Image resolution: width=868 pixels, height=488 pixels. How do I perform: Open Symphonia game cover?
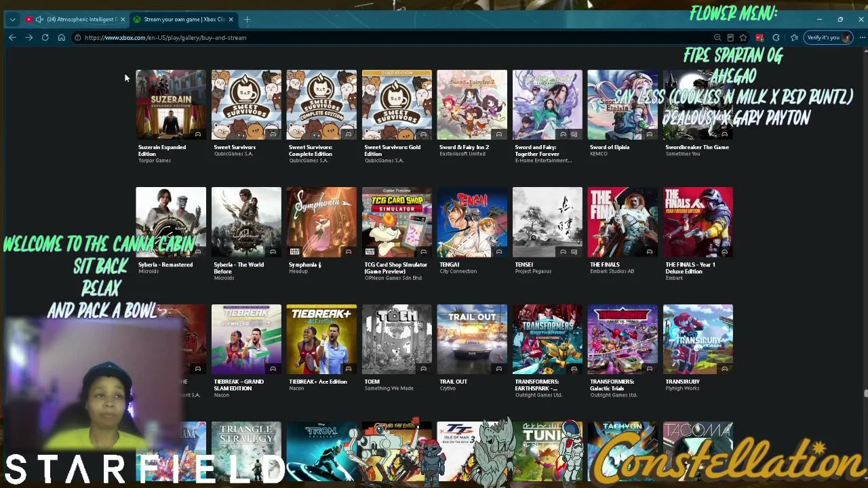321,222
